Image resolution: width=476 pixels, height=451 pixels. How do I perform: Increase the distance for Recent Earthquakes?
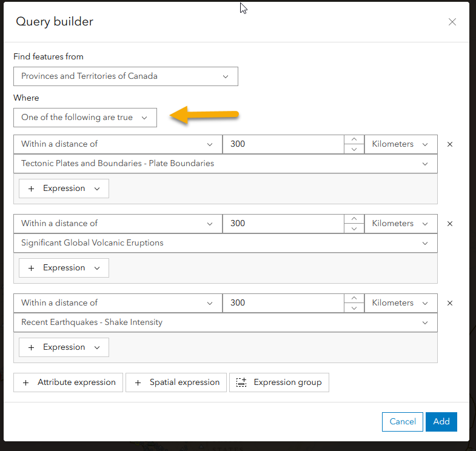pos(354,299)
